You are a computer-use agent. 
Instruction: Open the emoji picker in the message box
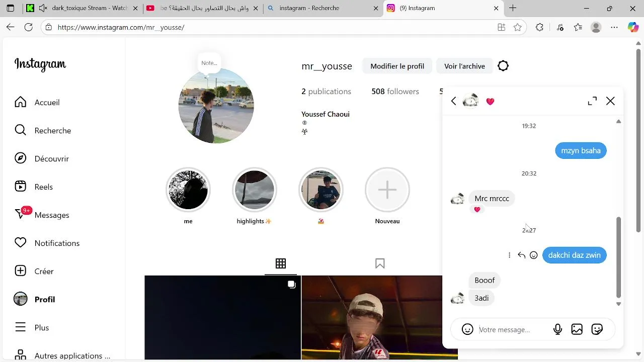(x=467, y=329)
